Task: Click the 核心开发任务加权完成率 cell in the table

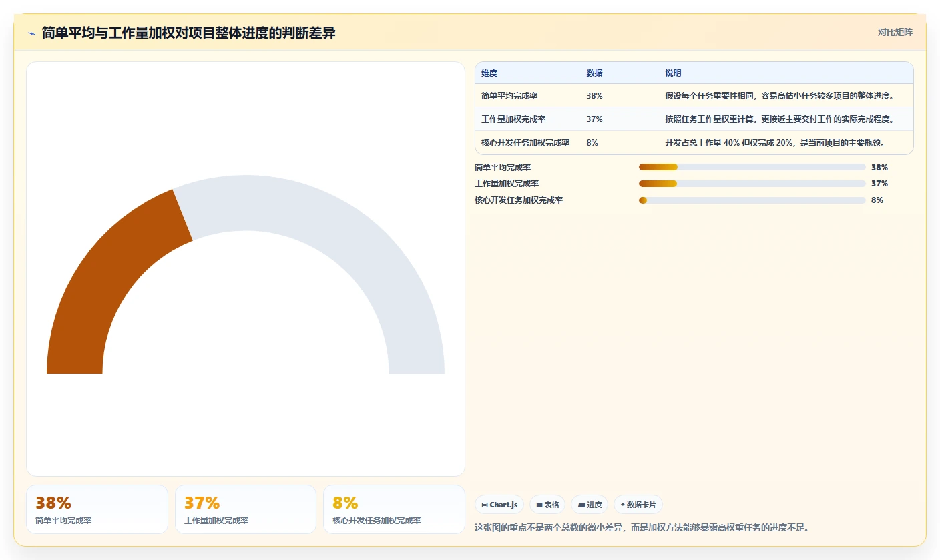Action: [525, 143]
